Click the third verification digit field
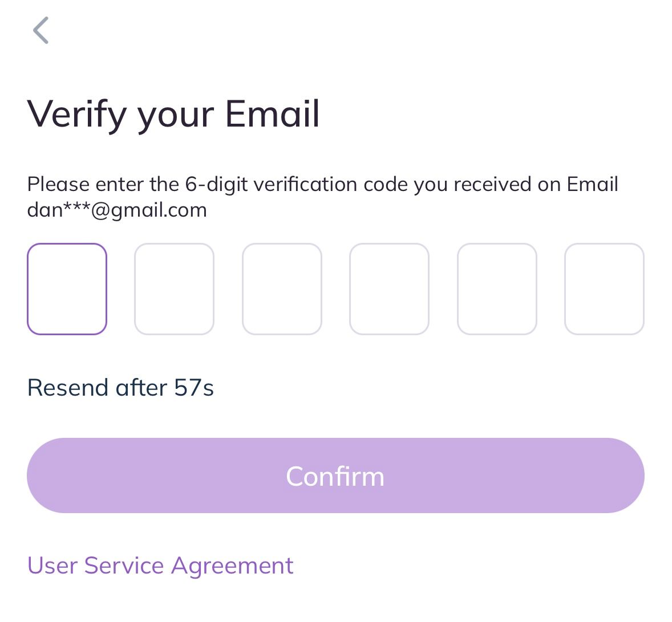 282,288
